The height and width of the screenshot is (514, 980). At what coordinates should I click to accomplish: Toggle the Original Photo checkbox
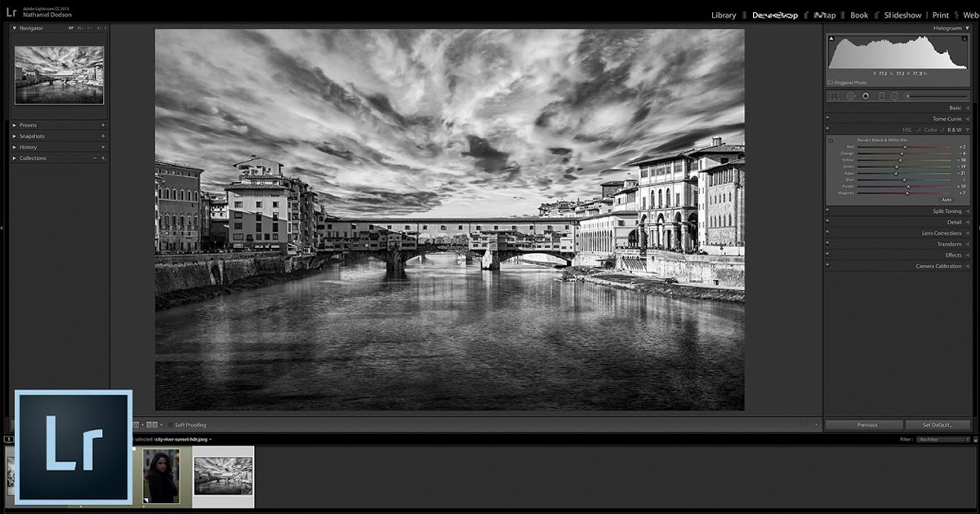point(831,82)
